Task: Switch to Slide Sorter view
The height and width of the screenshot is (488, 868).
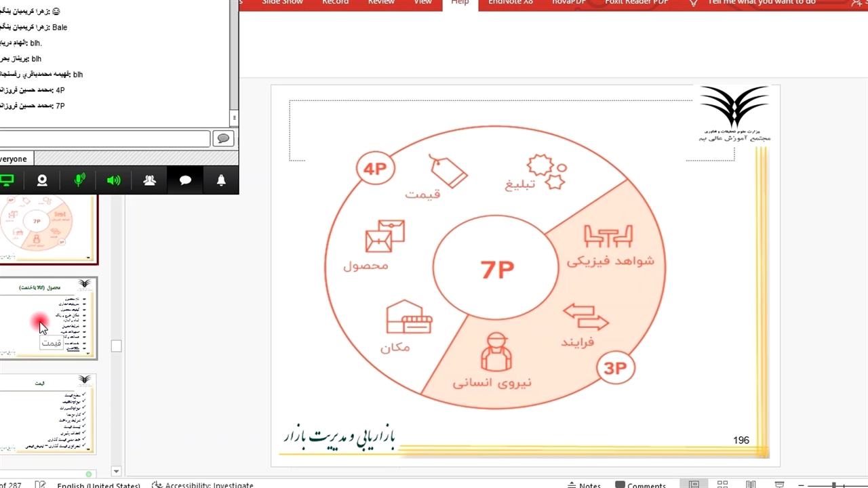Action: coord(722,485)
